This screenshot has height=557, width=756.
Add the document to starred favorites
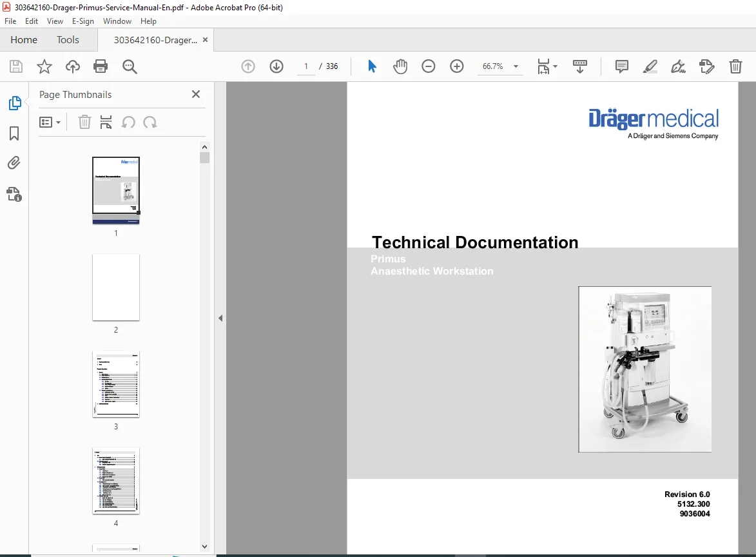pyautogui.click(x=44, y=66)
